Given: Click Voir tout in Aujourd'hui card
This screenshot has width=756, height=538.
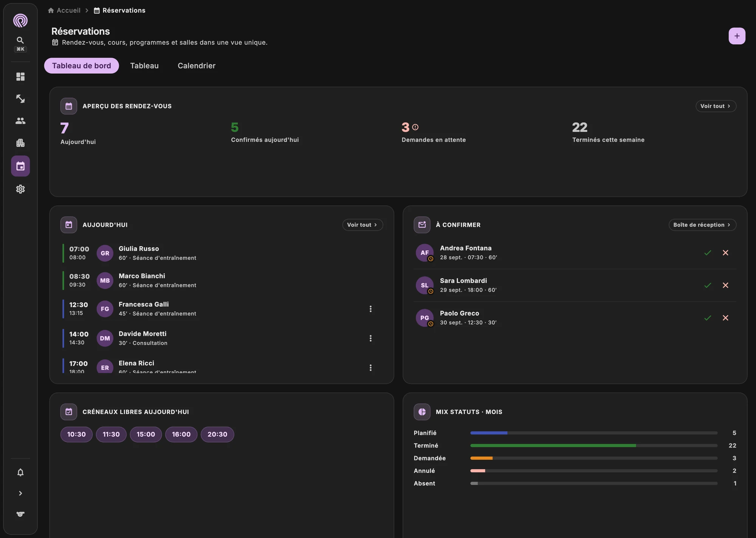Looking at the screenshot, I should (x=363, y=225).
